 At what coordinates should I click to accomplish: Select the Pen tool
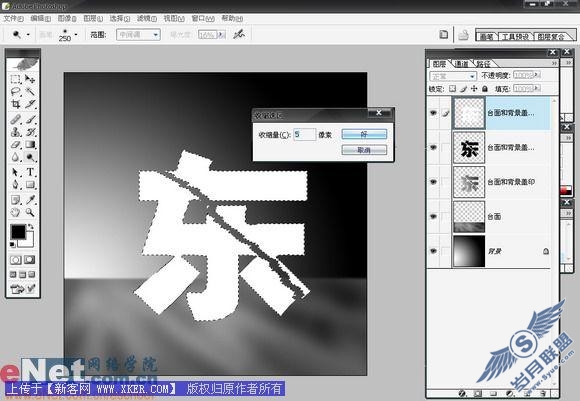[16, 185]
